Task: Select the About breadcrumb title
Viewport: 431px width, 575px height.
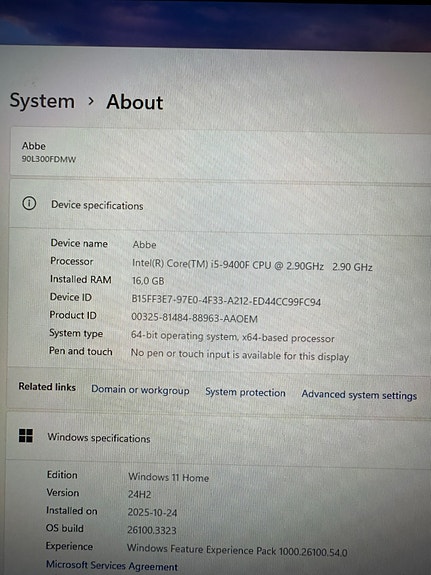Action: coord(135,102)
